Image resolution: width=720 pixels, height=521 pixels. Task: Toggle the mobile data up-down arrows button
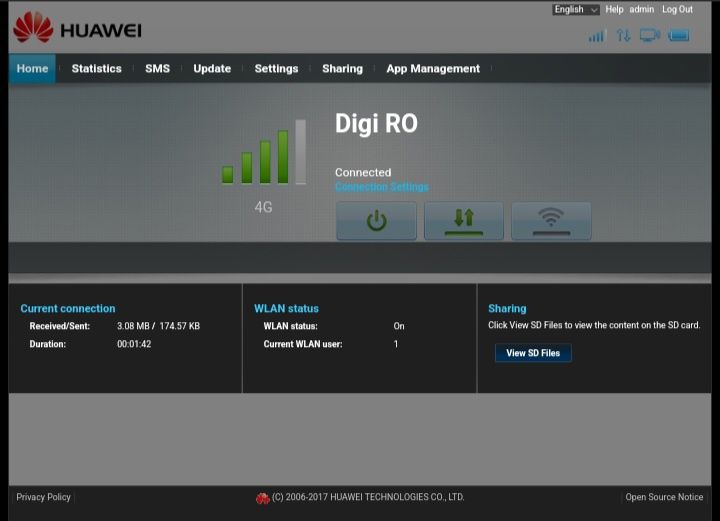464,221
